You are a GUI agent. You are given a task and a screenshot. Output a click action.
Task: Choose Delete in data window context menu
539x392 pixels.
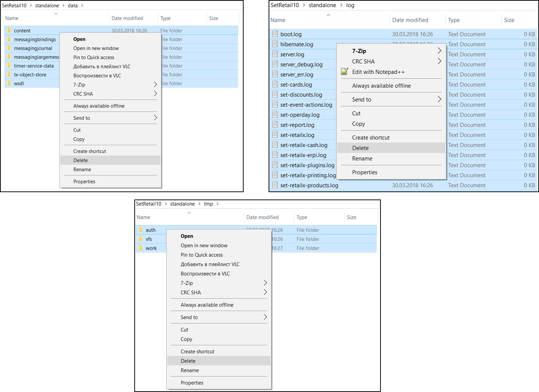point(110,160)
